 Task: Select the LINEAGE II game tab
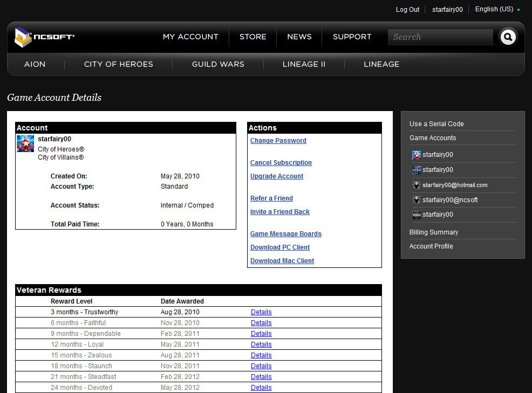304,64
